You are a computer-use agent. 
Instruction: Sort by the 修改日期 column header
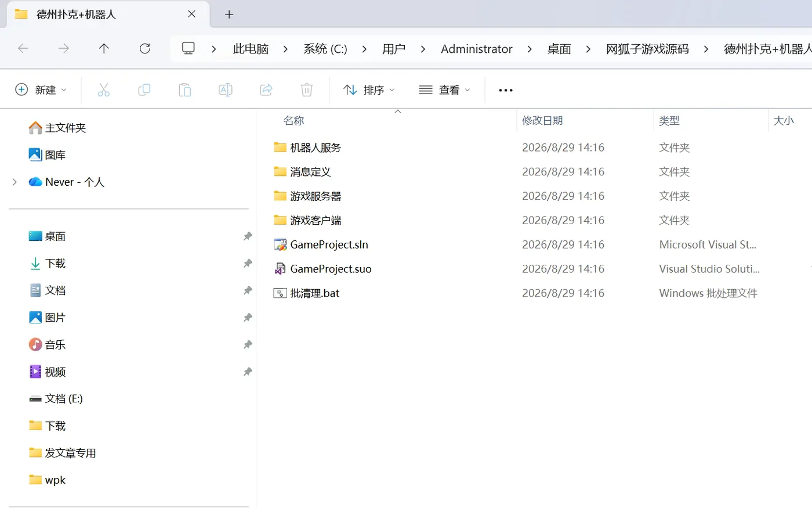pos(542,121)
